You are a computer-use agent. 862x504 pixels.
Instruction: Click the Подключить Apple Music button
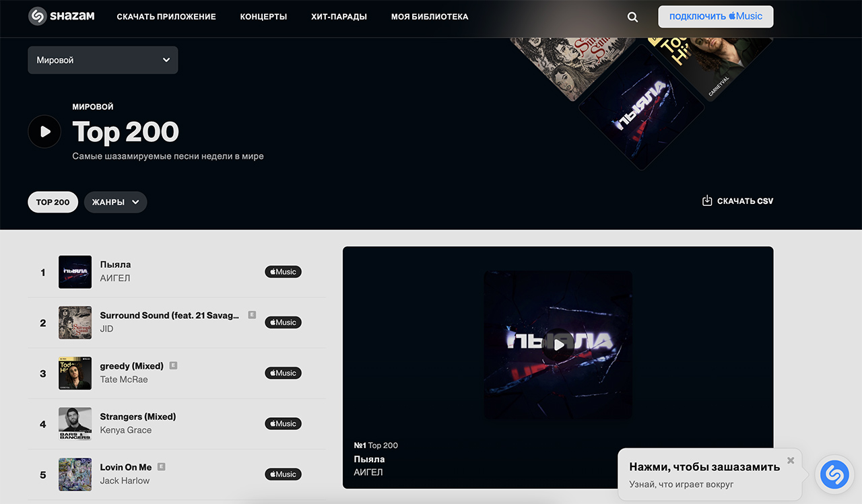coord(716,16)
